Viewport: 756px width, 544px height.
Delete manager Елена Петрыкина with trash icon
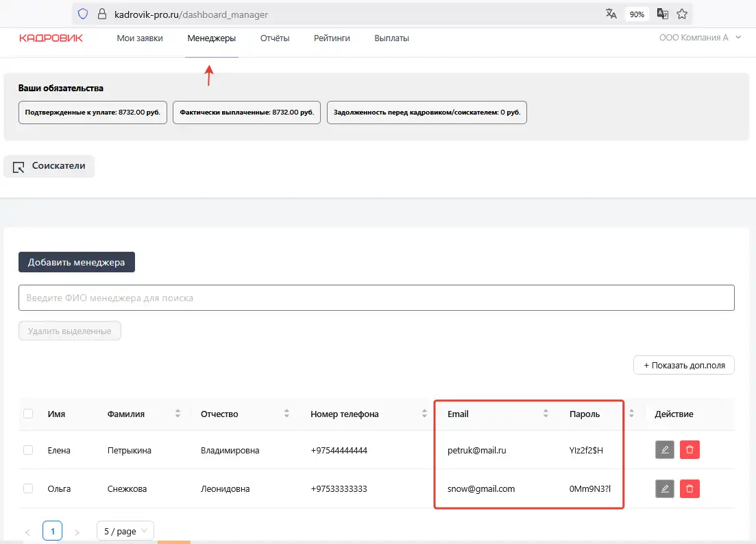click(x=690, y=450)
